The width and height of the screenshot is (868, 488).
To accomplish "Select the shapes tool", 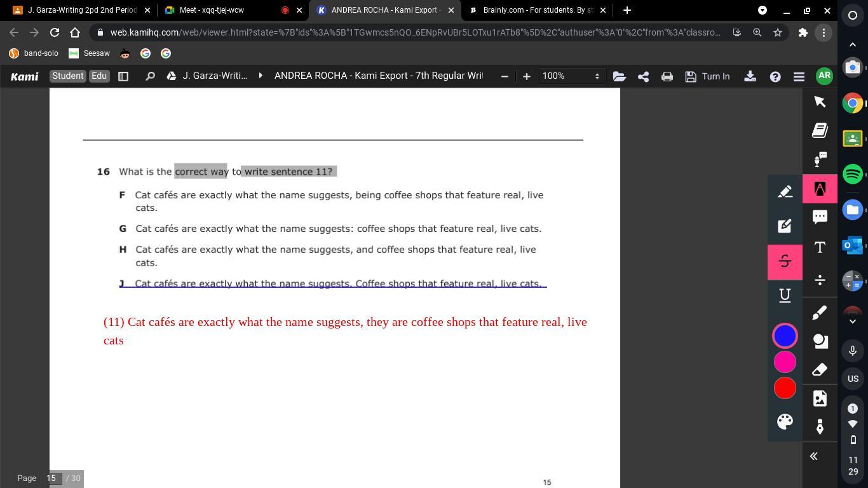I will [x=820, y=341].
